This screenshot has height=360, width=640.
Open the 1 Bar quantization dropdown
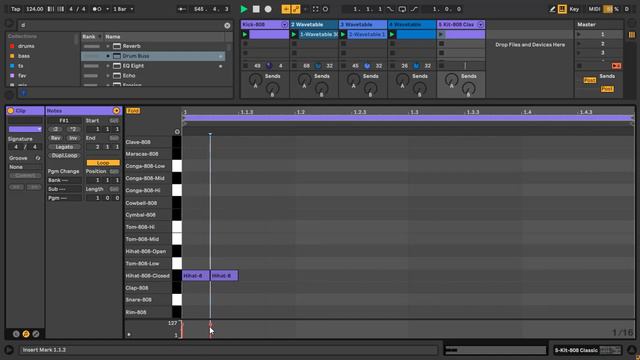pyautogui.click(x=123, y=9)
